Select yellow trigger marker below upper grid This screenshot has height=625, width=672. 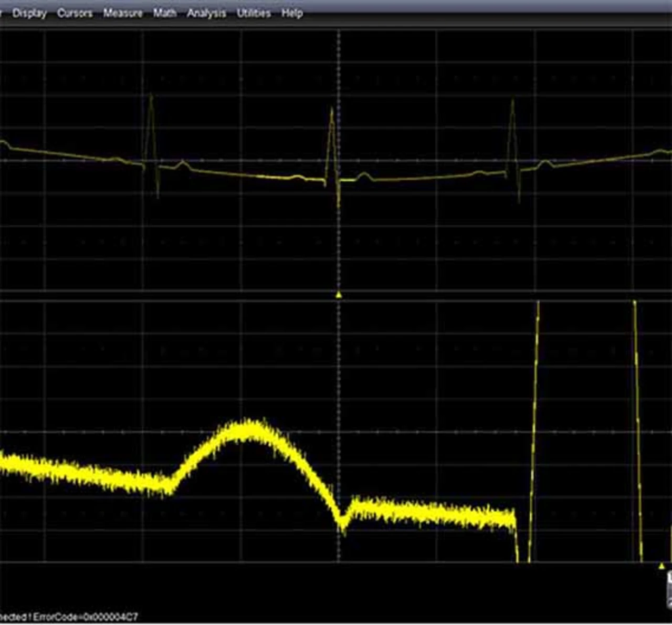click(x=339, y=295)
